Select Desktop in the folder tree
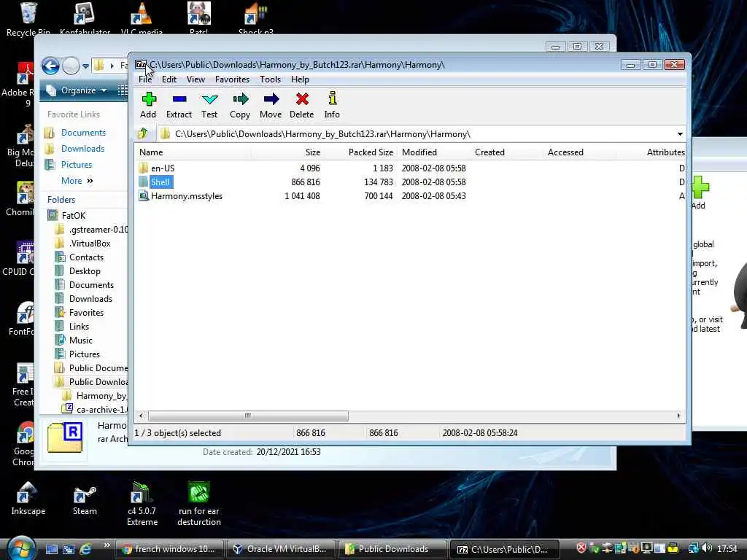Viewport: 747px width, 560px height. click(x=85, y=271)
